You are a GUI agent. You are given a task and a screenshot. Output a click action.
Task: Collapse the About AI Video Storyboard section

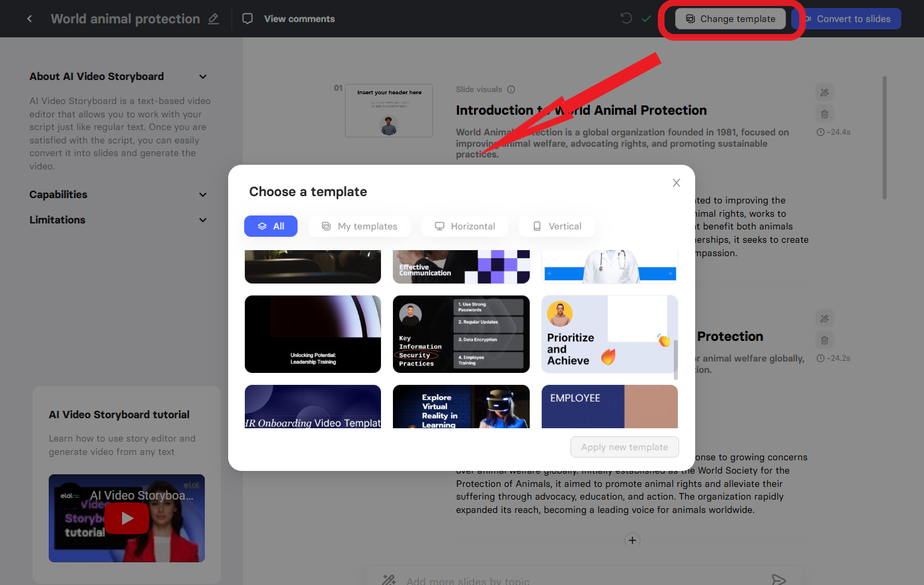click(x=203, y=77)
